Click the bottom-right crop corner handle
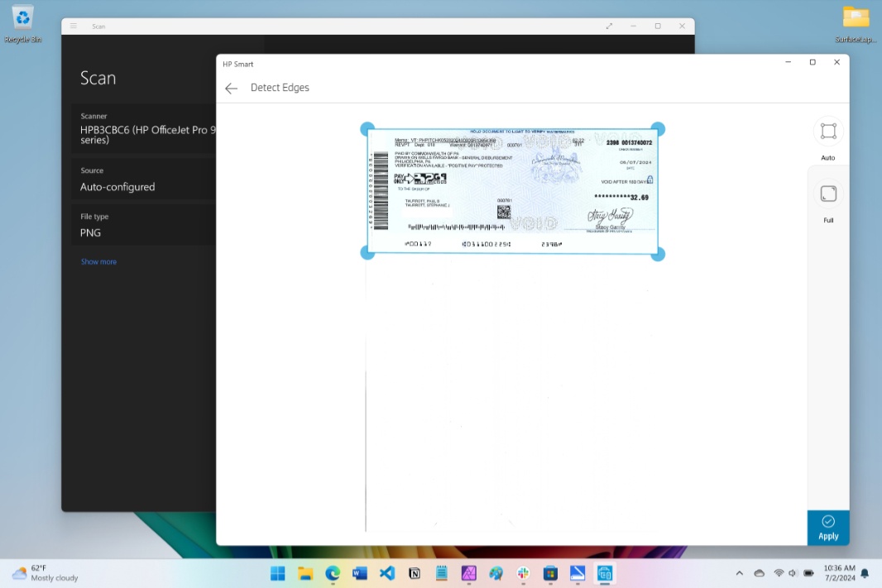 [658, 254]
